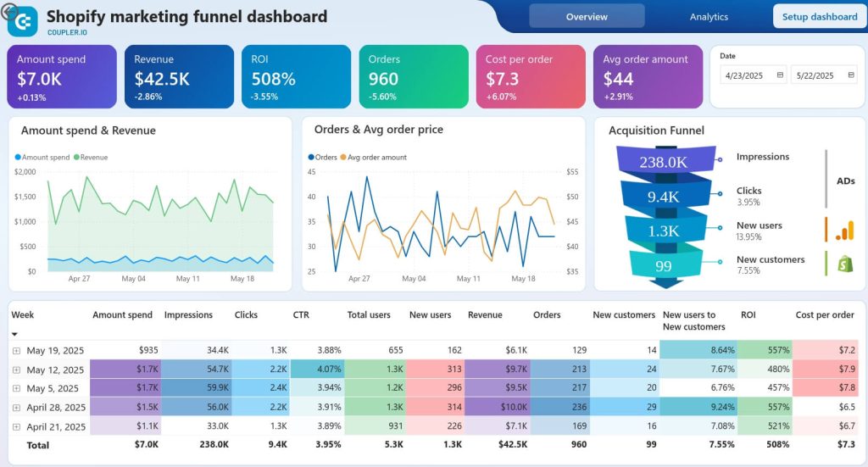Click the Avg order amount KPI card
868x467 pixels.
click(648, 77)
